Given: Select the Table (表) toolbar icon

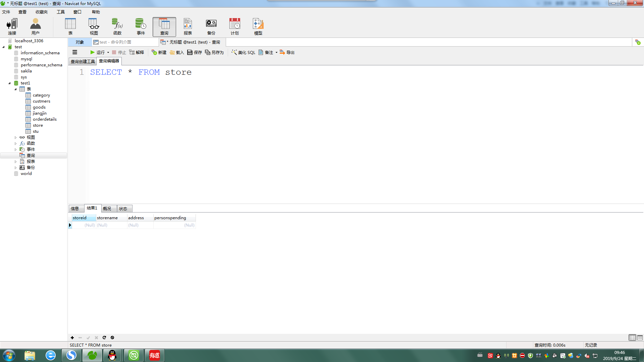Looking at the screenshot, I should tap(70, 27).
